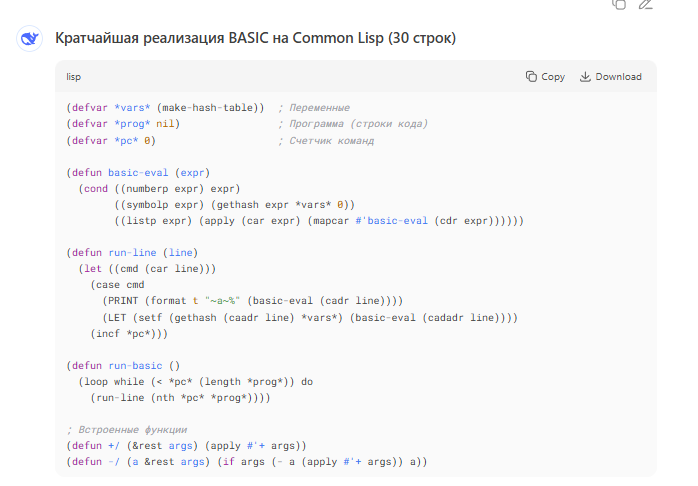The height and width of the screenshot is (486, 698).
Task: Click the '; Встроенные функции' comment line
Action: (x=127, y=430)
